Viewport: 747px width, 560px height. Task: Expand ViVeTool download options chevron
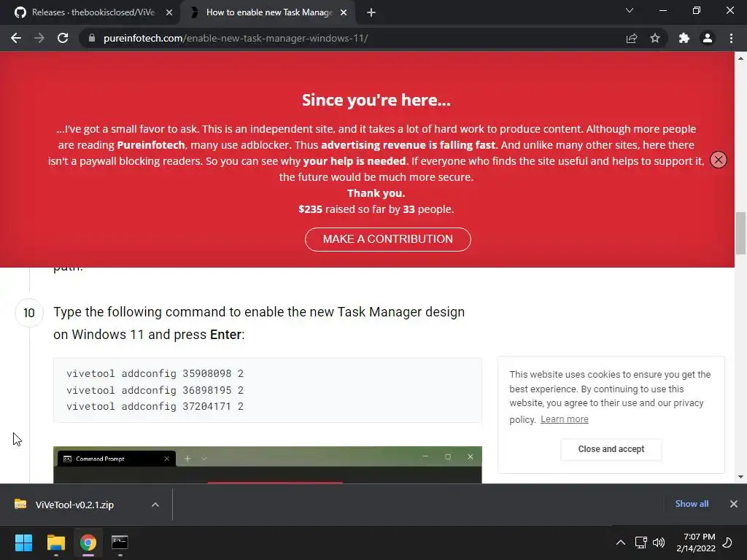click(x=155, y=505)
